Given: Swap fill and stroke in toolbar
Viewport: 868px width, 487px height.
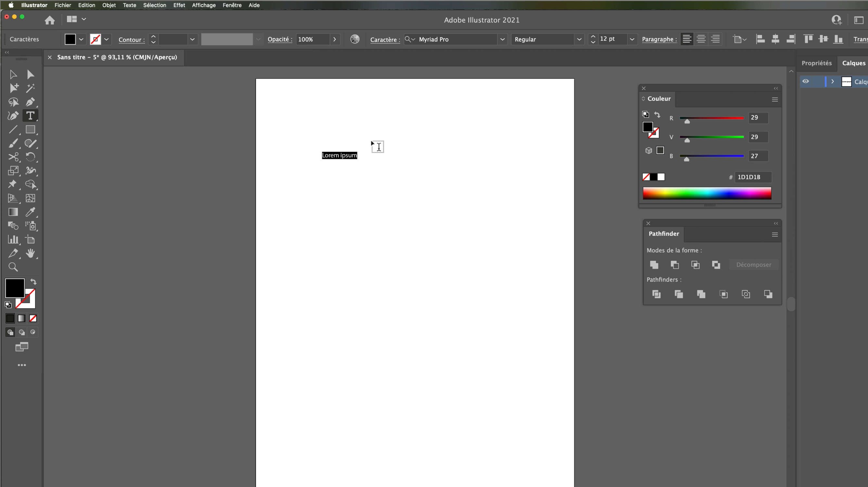Looking at the screenshot, I should coord(33,281).
